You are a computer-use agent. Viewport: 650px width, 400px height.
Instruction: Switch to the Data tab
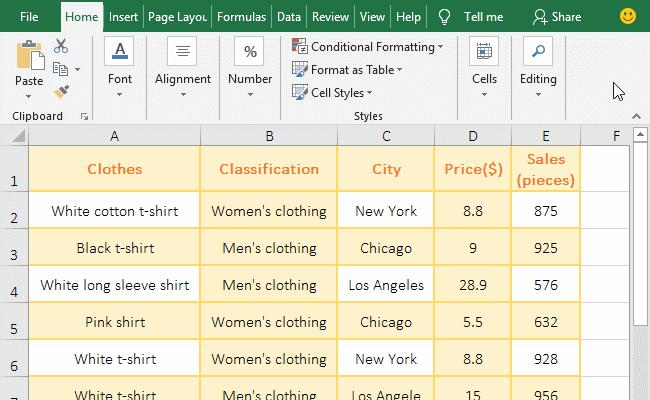coord(289,17)
